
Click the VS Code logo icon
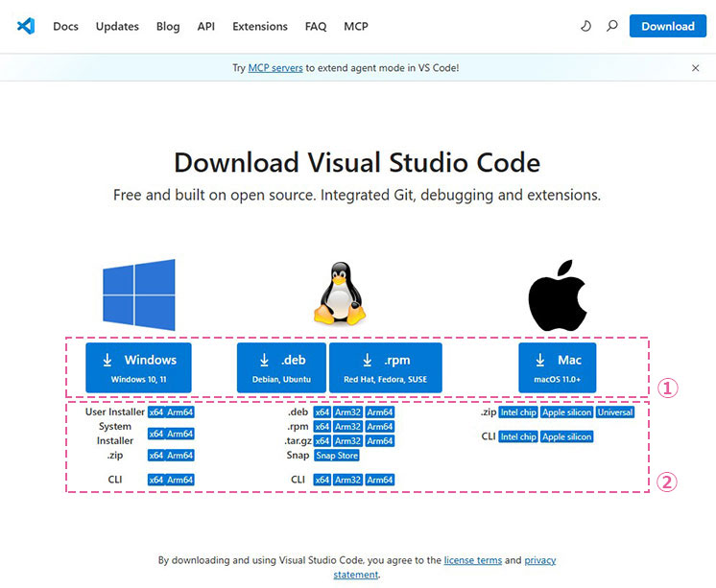tap(26, 26)
